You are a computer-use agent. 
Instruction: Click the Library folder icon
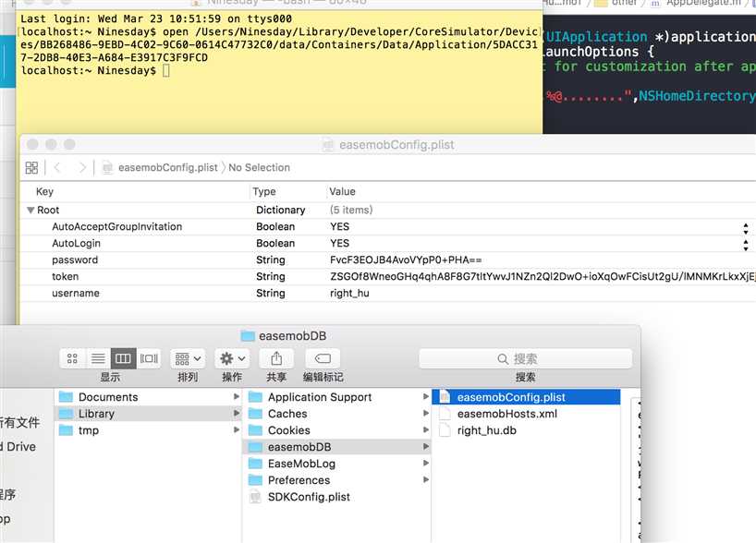click(66, 414)
